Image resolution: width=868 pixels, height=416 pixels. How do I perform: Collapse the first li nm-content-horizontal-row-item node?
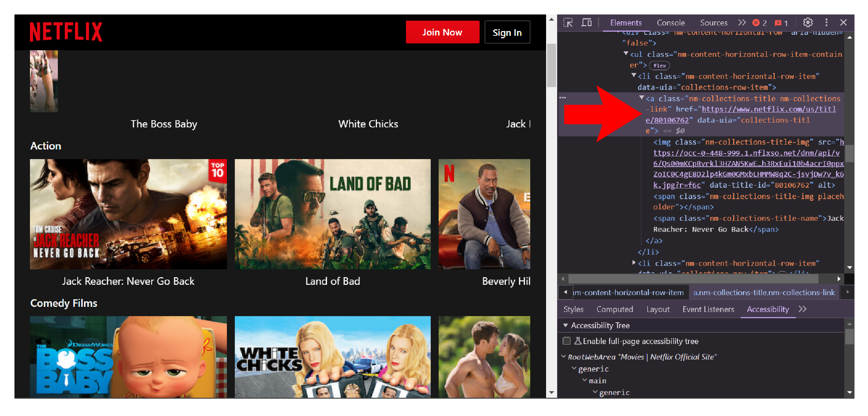634,75
